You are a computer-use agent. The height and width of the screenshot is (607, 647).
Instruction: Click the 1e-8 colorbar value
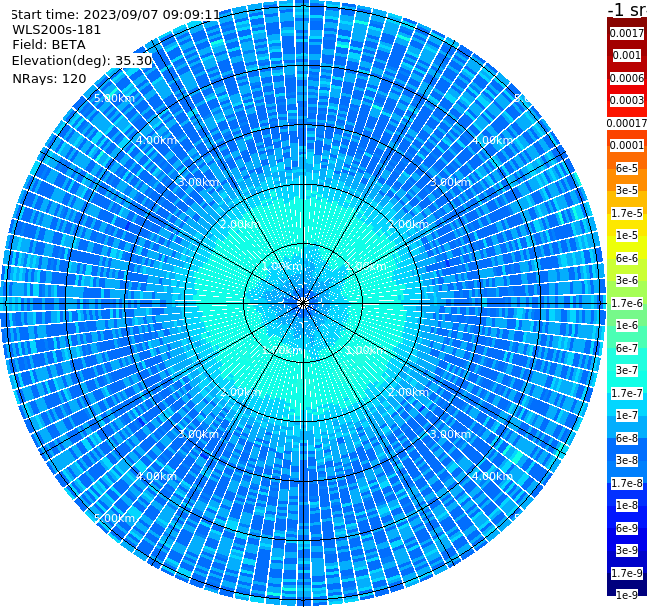[627, 505]
